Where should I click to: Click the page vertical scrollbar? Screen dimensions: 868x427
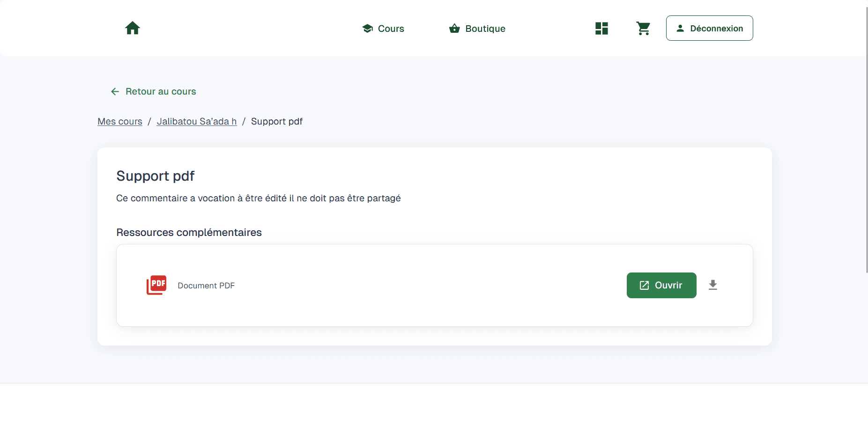click(867, 140)
